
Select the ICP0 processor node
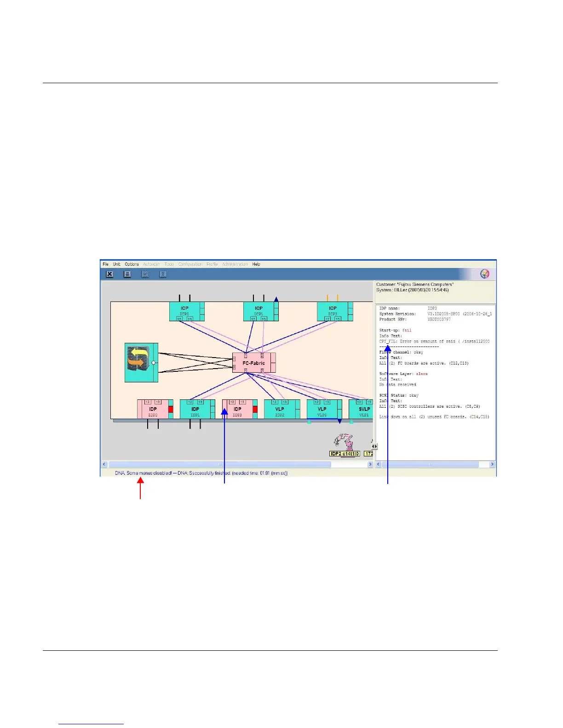click(x=187, y=311)
